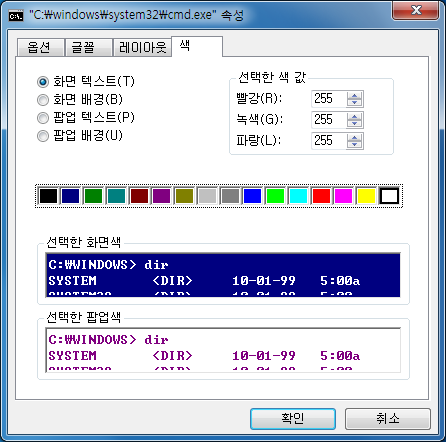
Task: Pick the cyan color swatch
Action: 298,196
